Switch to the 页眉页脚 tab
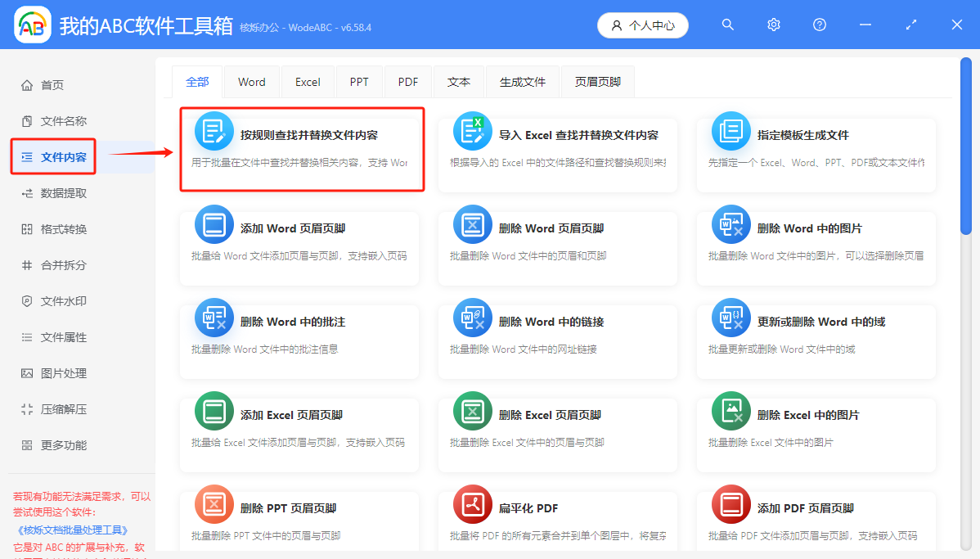 click(597, 81)
